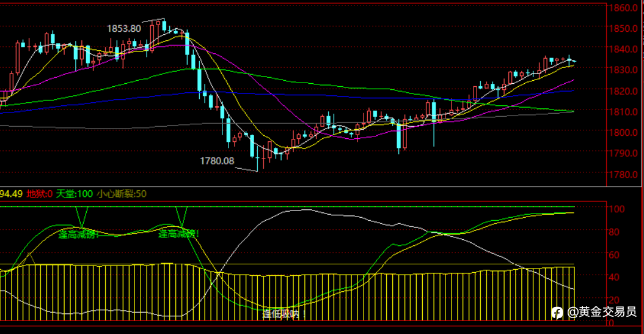The image size is (644, 334).
Task: Pick the 1810.0 price axis value
Action: [624, 111]
